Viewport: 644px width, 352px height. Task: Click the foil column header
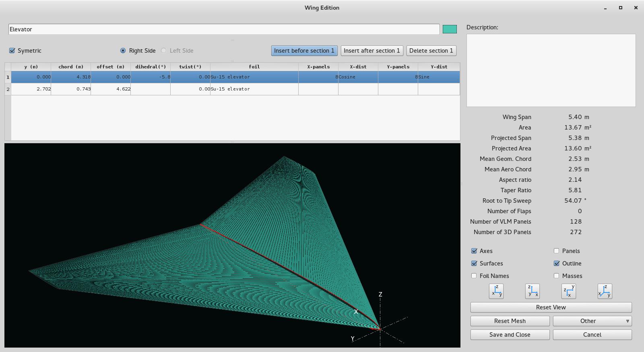click(x=254, y=67)
